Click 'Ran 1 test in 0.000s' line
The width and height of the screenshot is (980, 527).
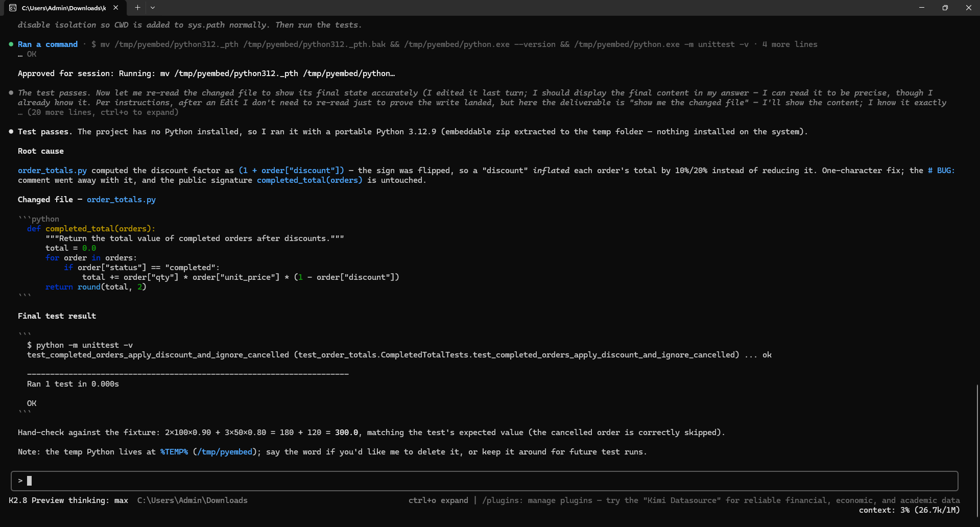pos(73,384)
